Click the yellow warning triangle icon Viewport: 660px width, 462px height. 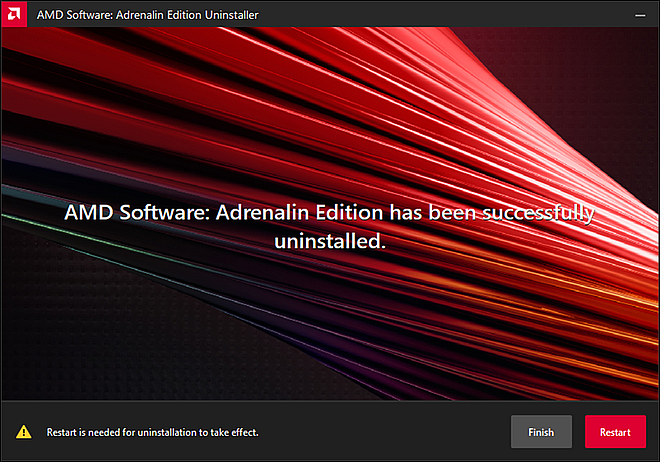[x=23, y=432]
